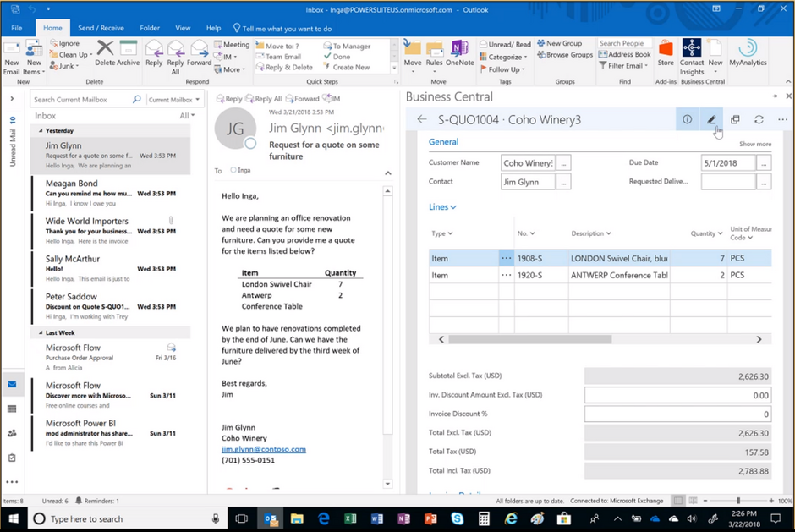Click the Reply ribbon button
The image size is (795, 532).
pyautogui.click(x=154, y=53)
